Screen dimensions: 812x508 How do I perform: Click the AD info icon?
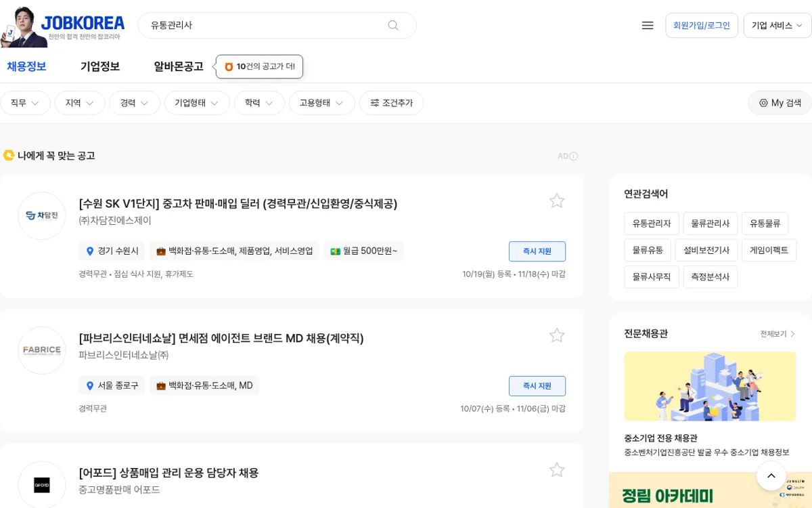tap(574, 156)
